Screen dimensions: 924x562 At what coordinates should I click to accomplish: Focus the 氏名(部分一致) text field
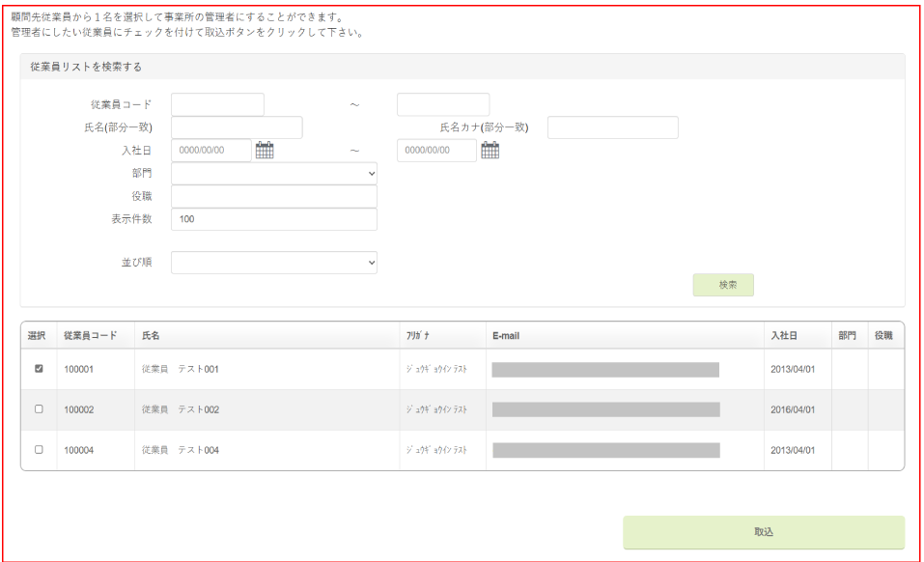point(237,127)
